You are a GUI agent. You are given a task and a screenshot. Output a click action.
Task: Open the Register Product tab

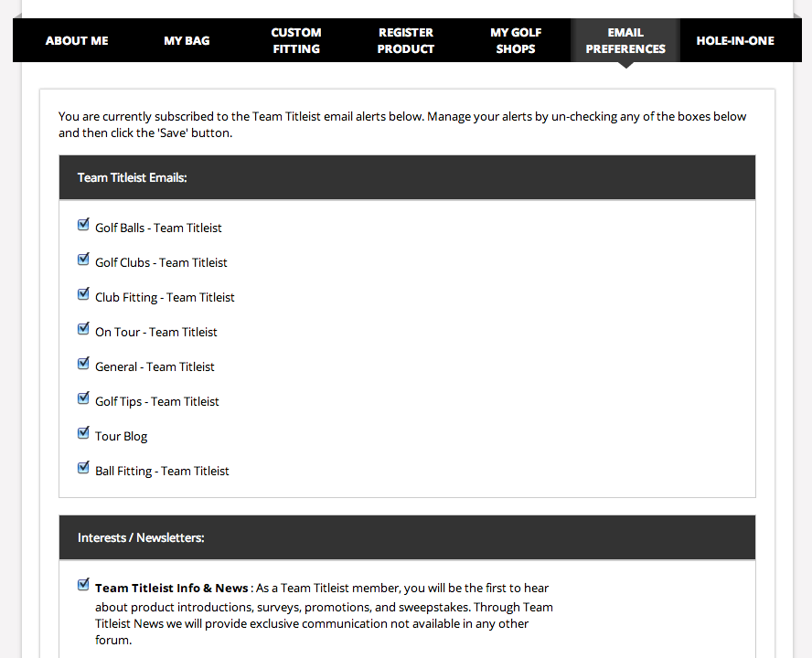pos(406,40)
